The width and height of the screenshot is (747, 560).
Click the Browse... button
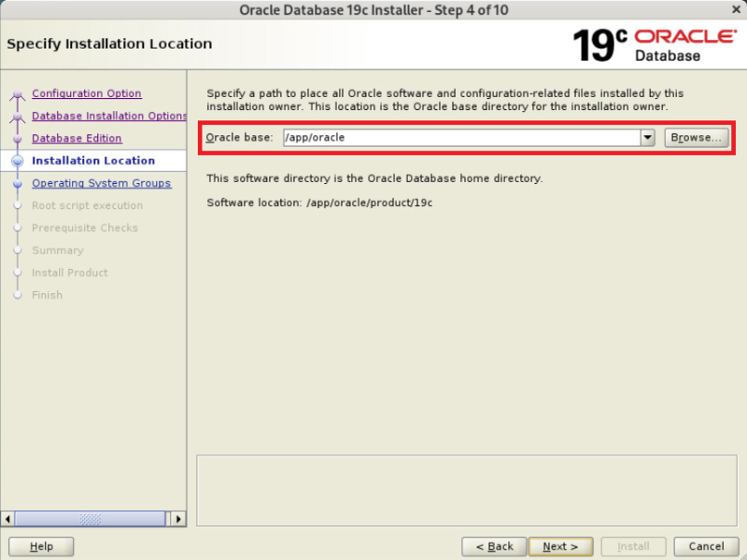(697, 137)
